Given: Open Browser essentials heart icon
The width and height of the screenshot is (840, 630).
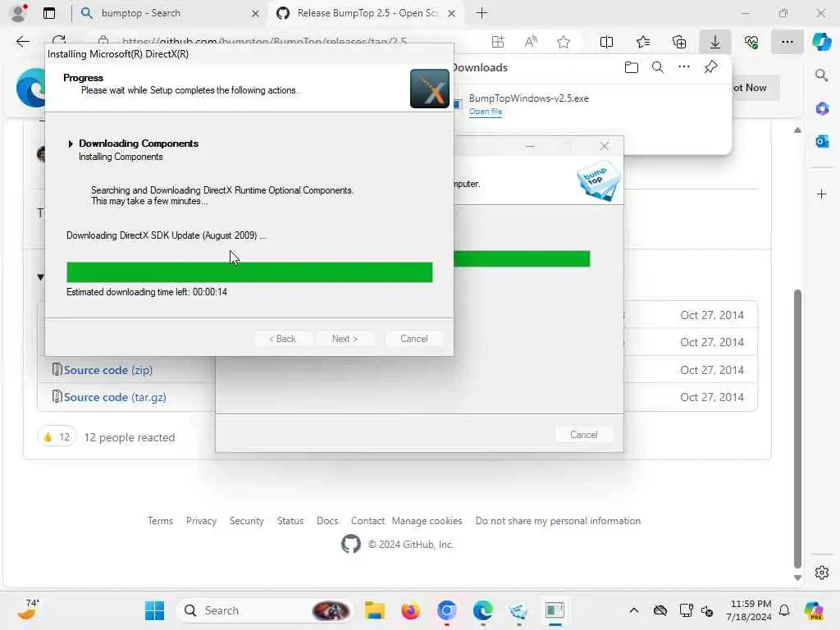Looking at the screenshot, I should pos(751,42).
